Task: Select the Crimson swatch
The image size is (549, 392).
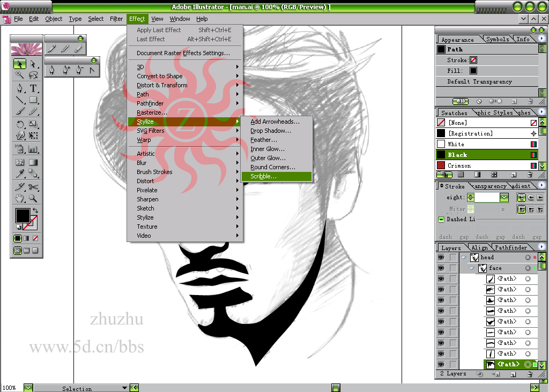Action: point(487,166)
